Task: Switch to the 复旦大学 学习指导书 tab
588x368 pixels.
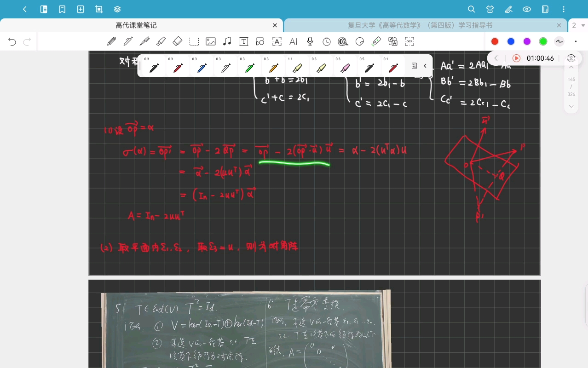Action: pyautogui.click(x=420, y=26)
